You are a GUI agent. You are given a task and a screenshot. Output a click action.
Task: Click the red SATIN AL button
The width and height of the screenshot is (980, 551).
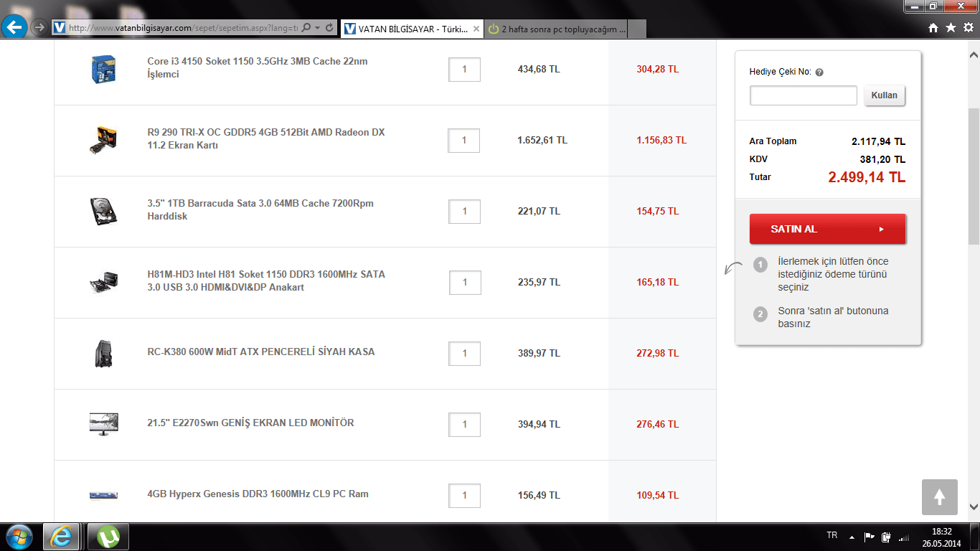828,229
